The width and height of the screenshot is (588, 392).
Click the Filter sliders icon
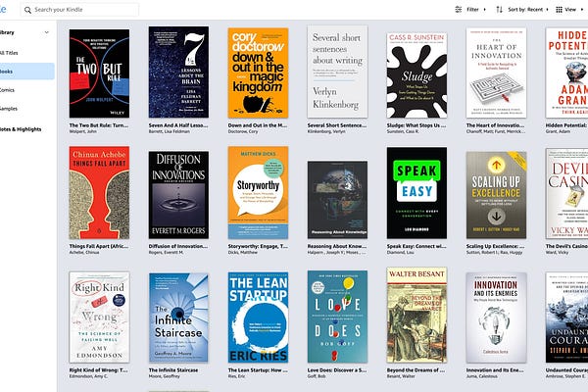pyautogui.click(x=459, y=10)
